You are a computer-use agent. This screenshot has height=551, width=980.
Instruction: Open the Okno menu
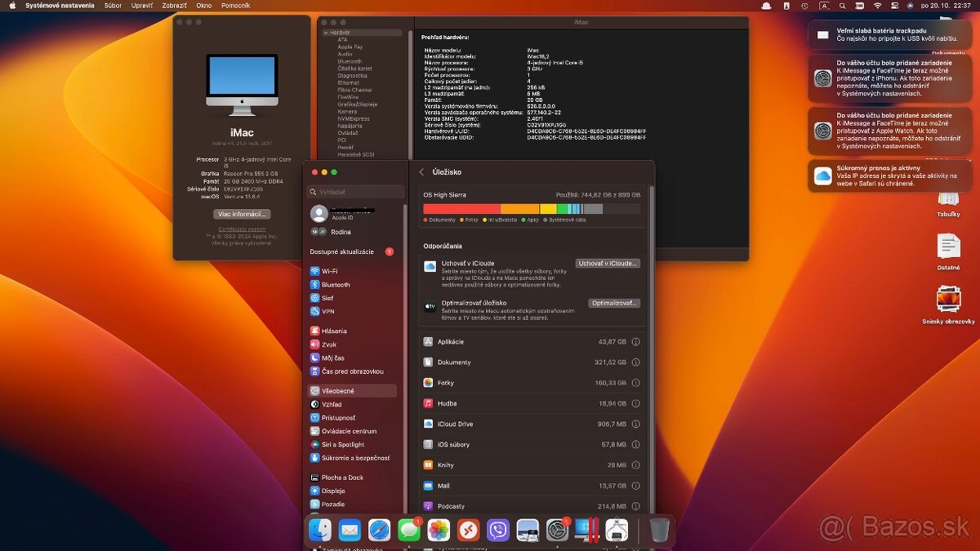pyautogui.click(x=203, y=5)
